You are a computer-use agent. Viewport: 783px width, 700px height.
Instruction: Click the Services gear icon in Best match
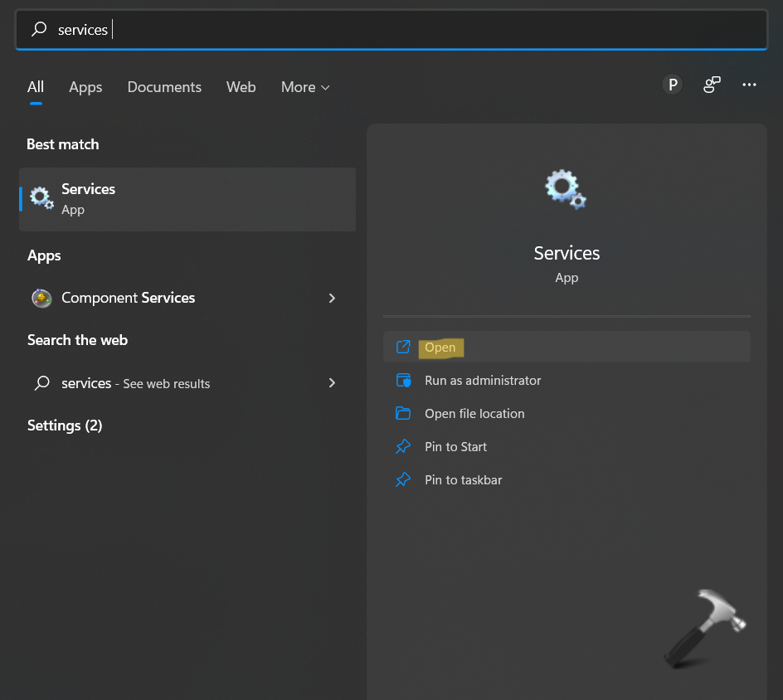click(x=41, y=198)
